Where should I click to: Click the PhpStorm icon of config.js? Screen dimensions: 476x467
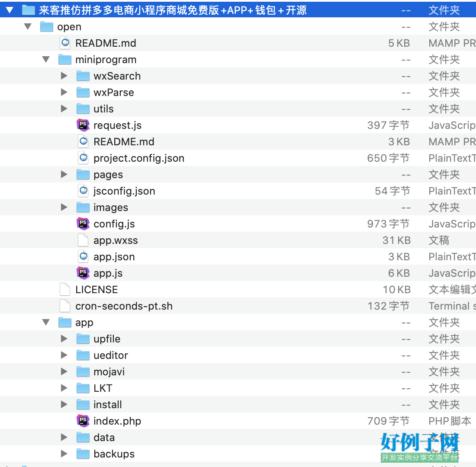coord(83,224)
